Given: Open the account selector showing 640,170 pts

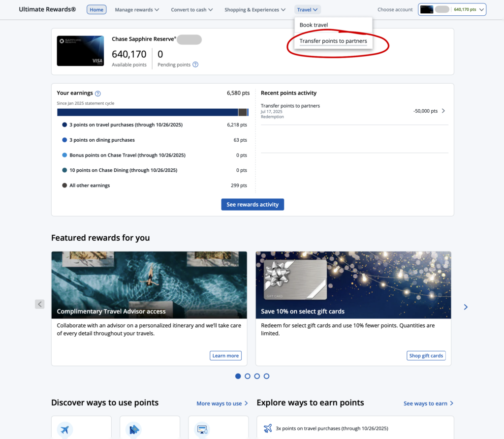Looking at the screenshot, I should 452,9.
